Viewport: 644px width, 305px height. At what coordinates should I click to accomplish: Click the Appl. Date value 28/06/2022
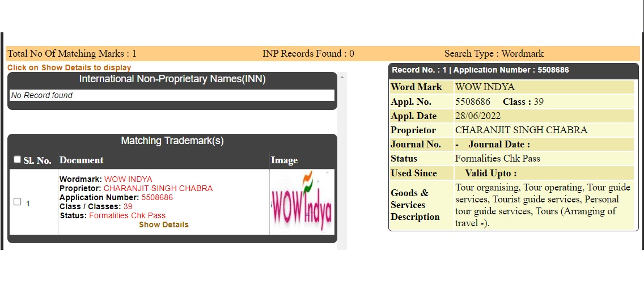[477, 116]
